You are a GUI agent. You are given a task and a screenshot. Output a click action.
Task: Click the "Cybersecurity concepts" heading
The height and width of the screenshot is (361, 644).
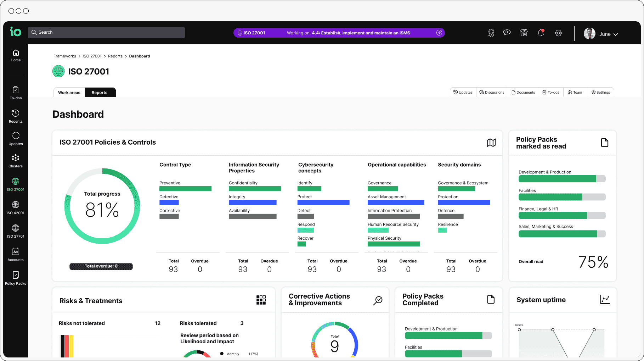click(316, 168)
